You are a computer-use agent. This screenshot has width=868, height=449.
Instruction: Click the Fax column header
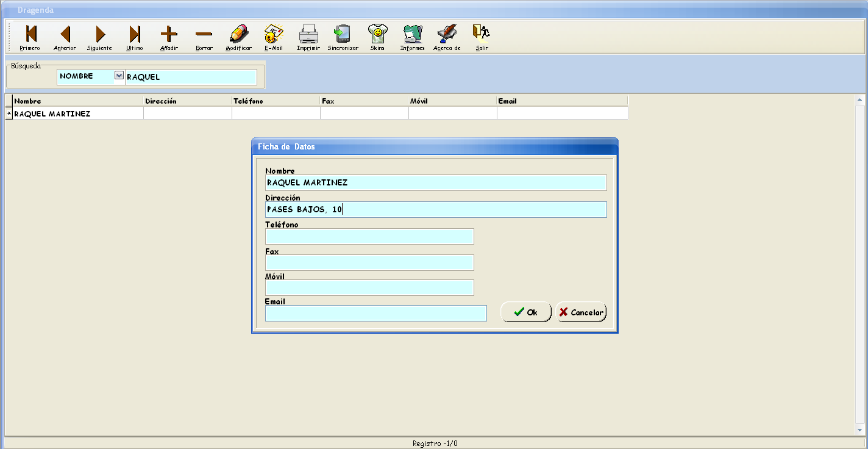click(365, 101)
